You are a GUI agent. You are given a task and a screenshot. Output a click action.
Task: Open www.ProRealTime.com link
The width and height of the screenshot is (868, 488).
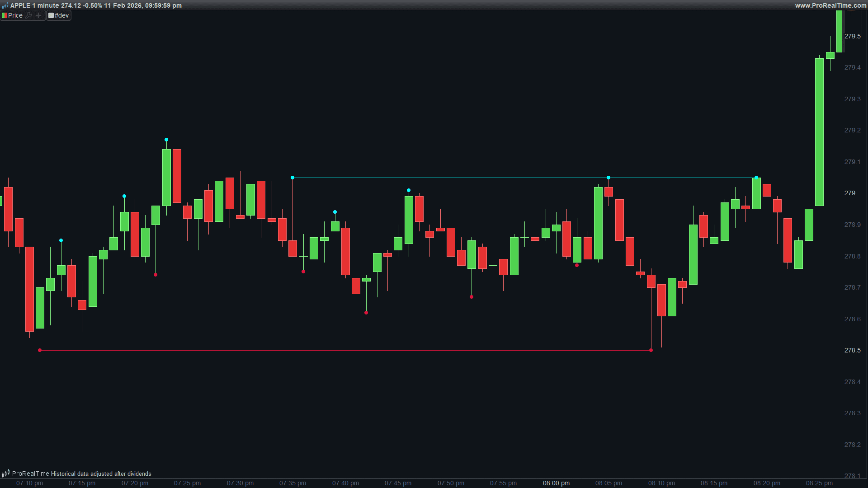tap(830, 5)
